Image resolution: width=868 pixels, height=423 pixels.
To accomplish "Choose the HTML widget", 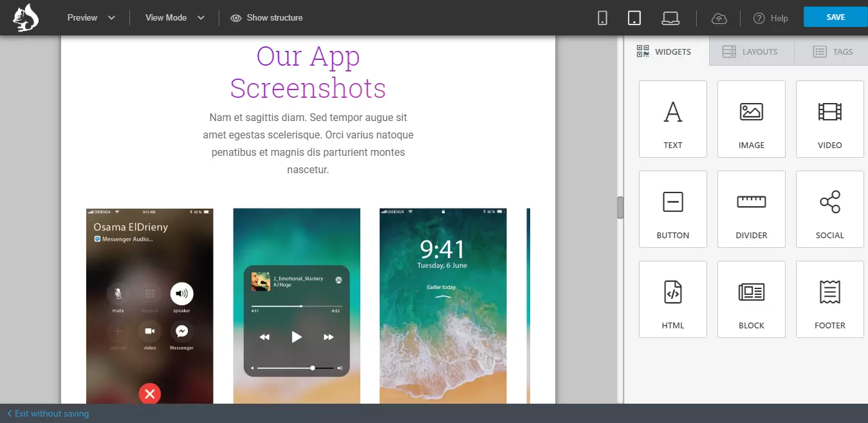I will [672, 299].
